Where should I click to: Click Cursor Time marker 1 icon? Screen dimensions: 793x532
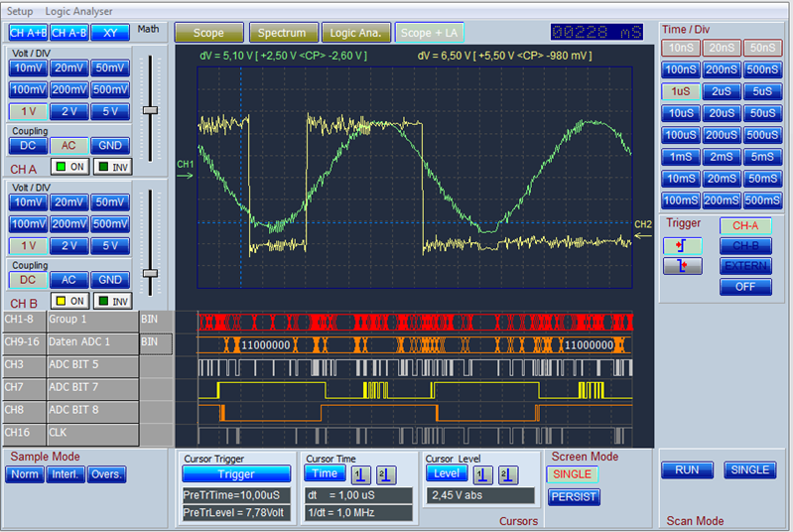click(360, 474)
